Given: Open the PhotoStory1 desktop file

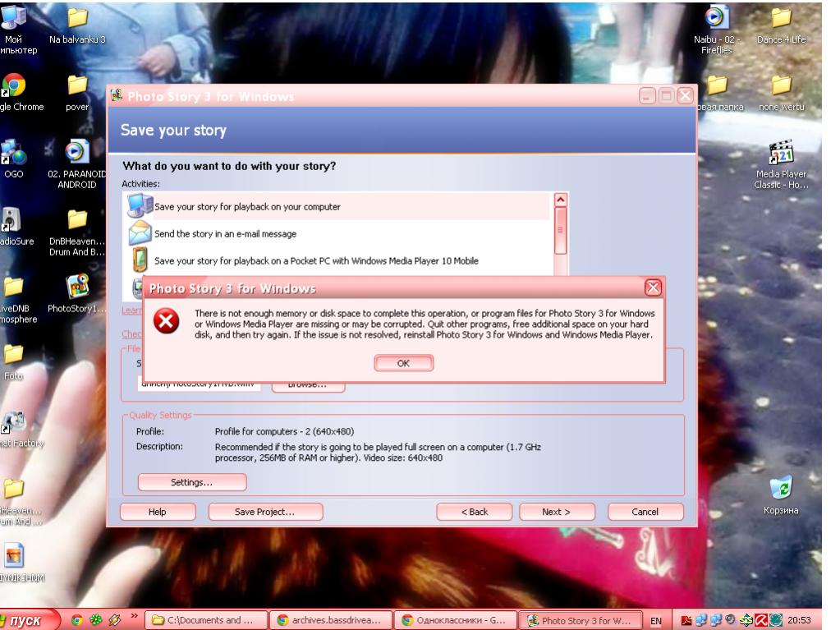Looking at the screenshot, I should 77,293.
